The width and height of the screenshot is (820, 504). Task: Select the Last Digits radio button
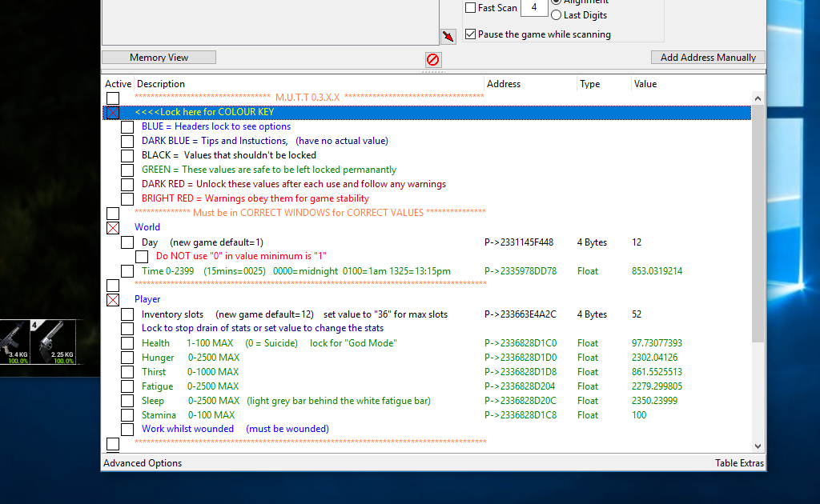[x=557, y=15]
